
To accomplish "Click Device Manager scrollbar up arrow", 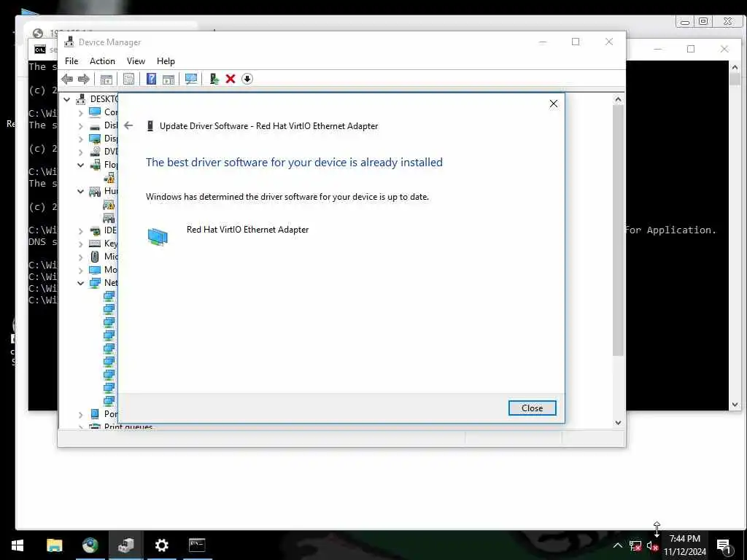I will [618, 99].
